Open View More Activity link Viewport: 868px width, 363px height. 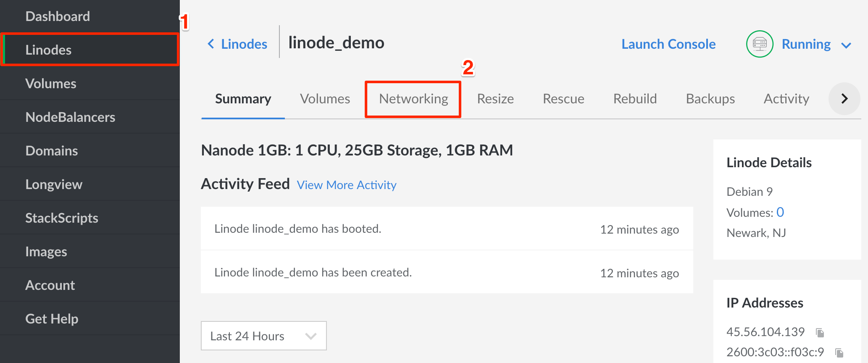(347, 185)
